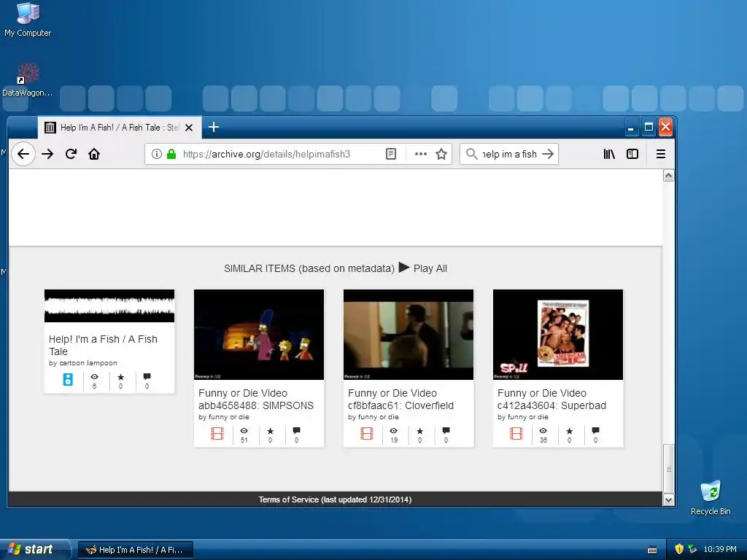The height and width of the screenshot is (560, 747).
Task: Submit search with the go arrow
Action: coord(548,154)
